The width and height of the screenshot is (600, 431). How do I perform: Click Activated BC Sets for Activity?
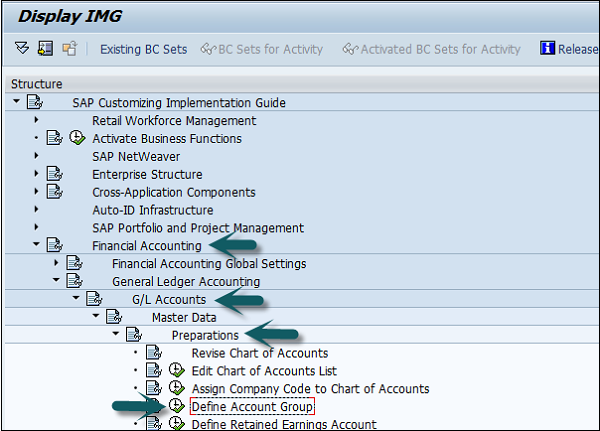pyautogui.click(x=431, y=49)
